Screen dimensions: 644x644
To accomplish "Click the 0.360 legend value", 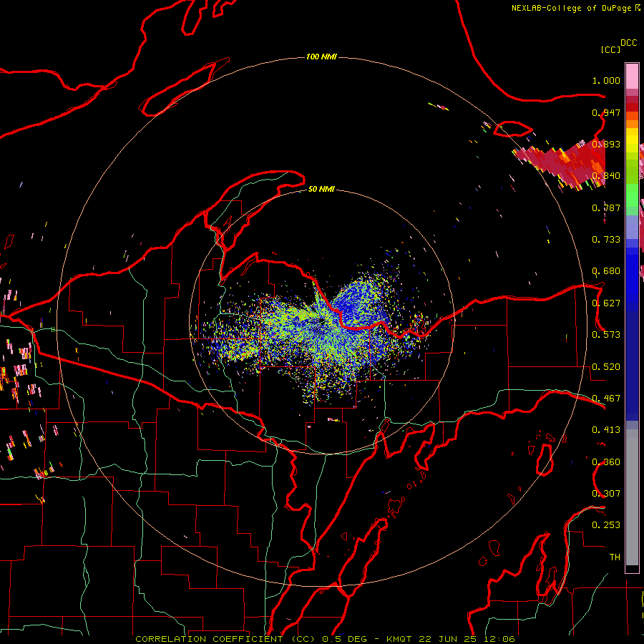I will (x=606, y=462).
